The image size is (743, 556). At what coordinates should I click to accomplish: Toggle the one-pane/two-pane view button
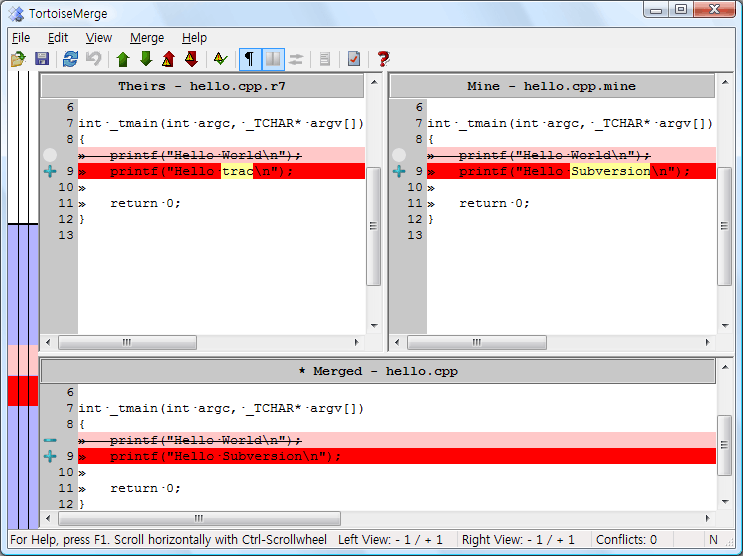[273, 60]
